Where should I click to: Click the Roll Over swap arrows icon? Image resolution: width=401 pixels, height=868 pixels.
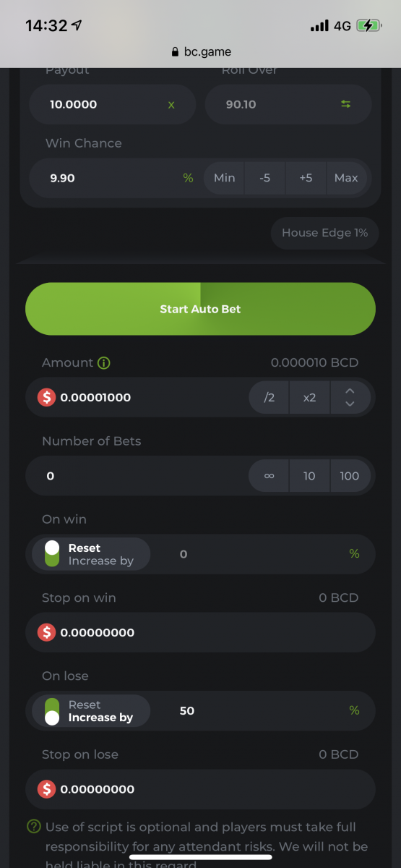point(345,104)
